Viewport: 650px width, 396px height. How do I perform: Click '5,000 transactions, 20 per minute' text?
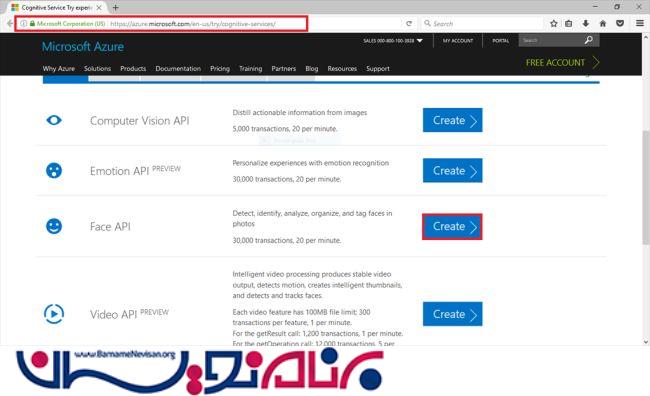(285, 129)
